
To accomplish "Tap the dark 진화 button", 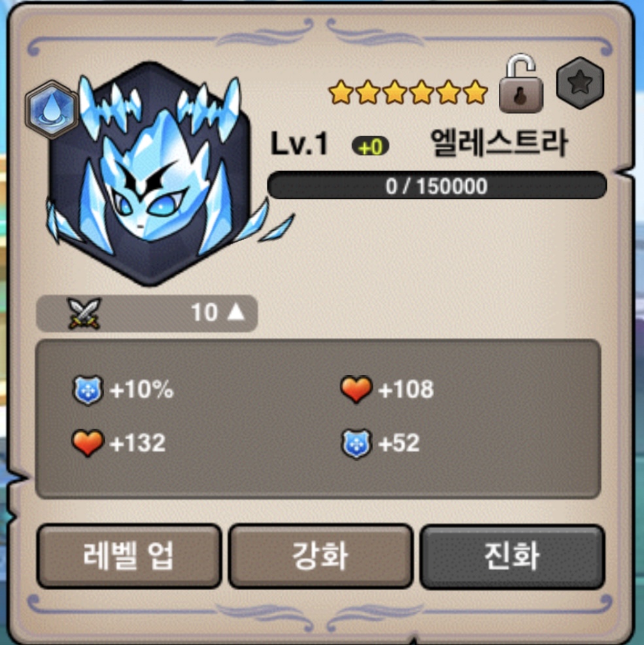I will pyautogui.click(x=513, y=557).
